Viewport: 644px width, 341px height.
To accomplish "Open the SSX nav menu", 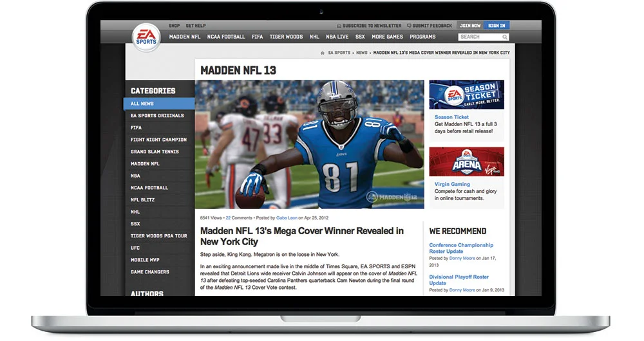I will coord(360,37).
